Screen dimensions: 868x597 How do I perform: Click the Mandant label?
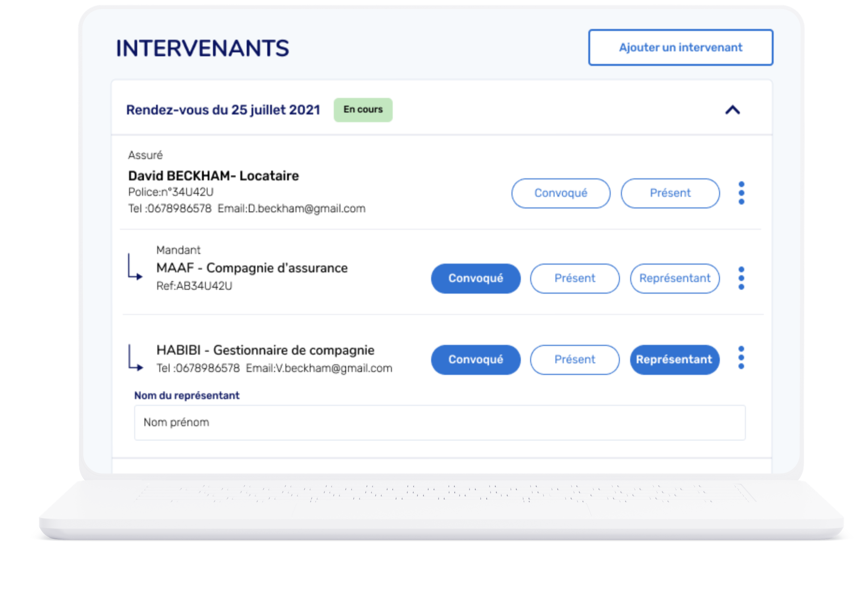coord(178,250)
